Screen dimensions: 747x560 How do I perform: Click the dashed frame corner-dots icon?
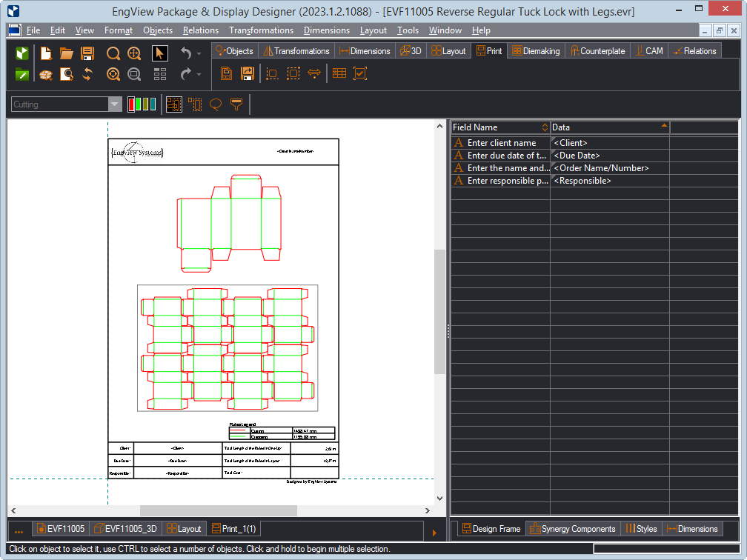pyautogui.click(x=272, y=73)
